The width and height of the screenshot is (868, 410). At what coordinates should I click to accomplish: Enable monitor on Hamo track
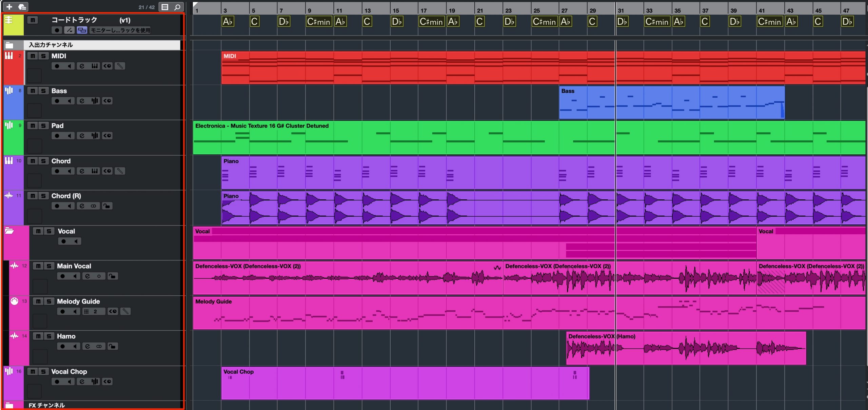point(75,346)
